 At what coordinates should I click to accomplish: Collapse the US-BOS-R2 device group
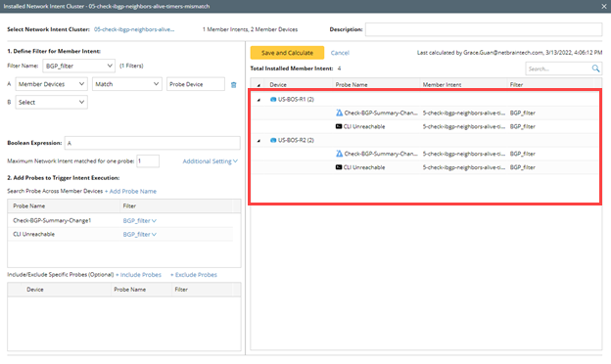(x=258, y=141)
